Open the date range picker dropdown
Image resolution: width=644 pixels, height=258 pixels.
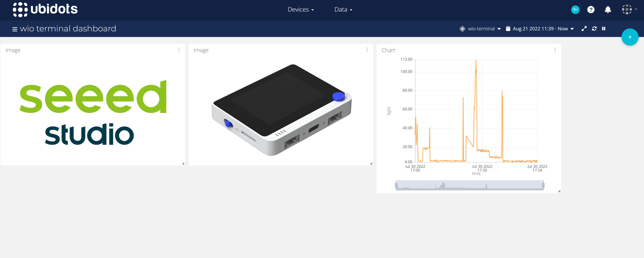[539, 29]
